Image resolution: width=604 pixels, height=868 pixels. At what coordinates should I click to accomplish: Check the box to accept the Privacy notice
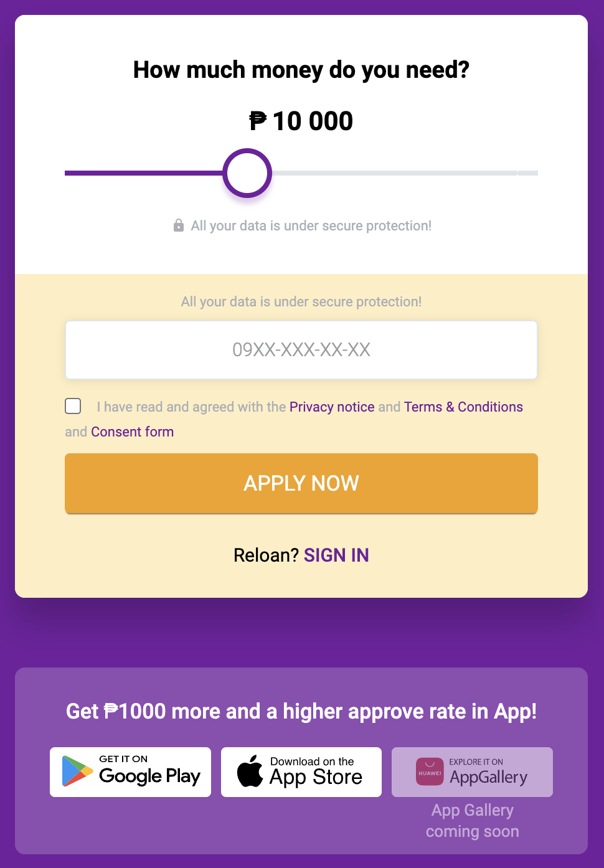[73, 405]
